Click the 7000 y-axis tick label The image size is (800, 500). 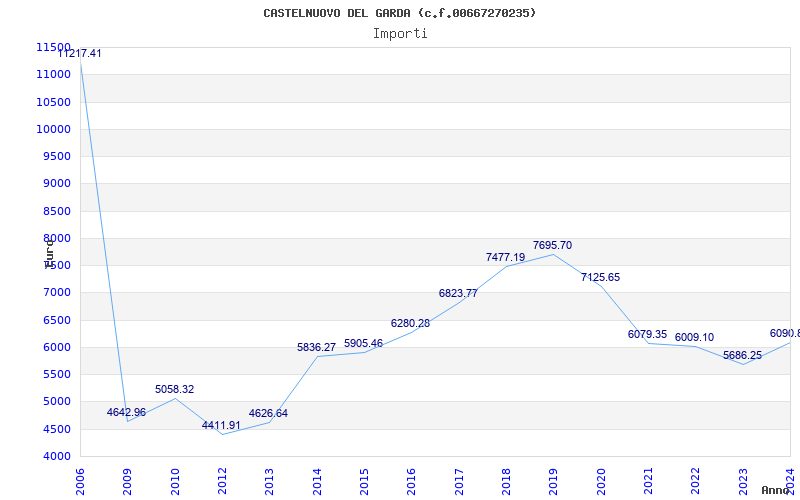click(56, 292)
